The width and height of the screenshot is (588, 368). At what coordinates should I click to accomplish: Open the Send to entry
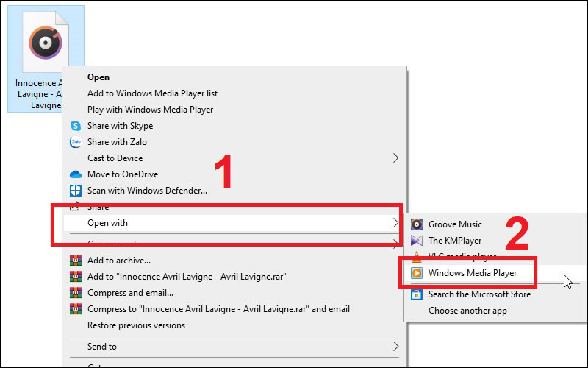coord(234,346)
